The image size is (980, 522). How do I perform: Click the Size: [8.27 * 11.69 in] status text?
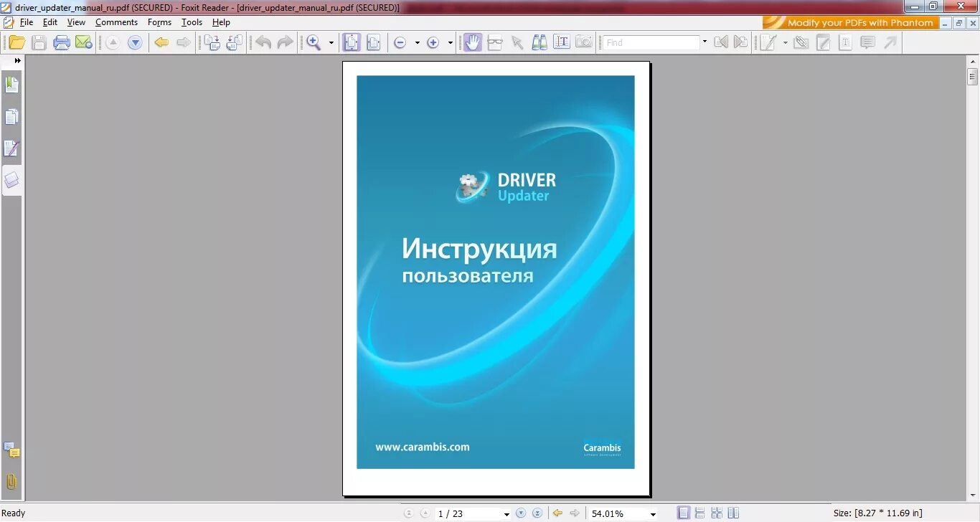(x=877, y=513)
